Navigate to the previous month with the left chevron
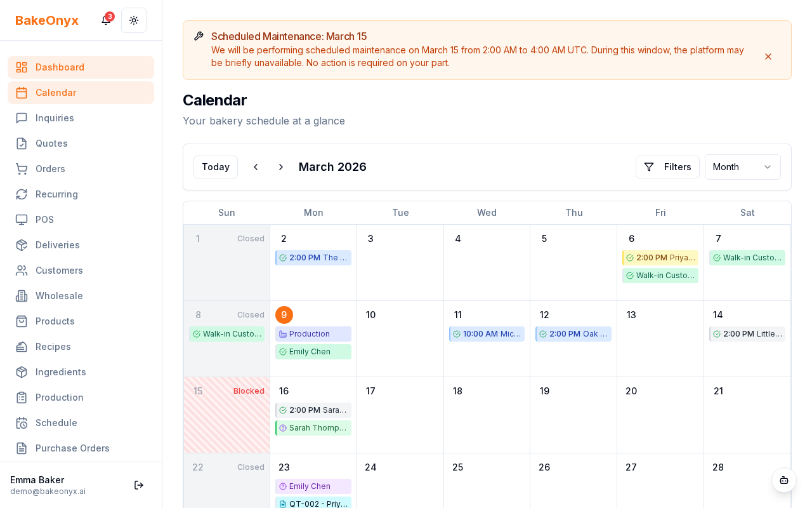812x508 pixels. (x=256, y=167)
